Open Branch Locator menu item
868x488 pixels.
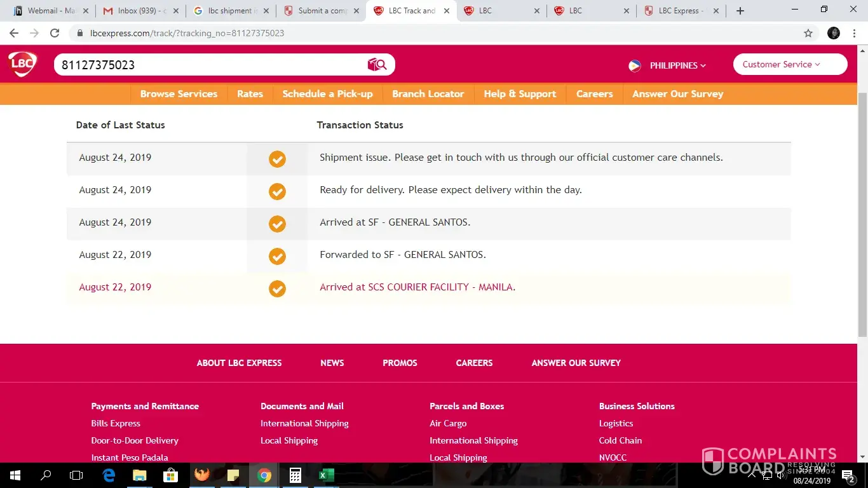[x=428, y=94]
